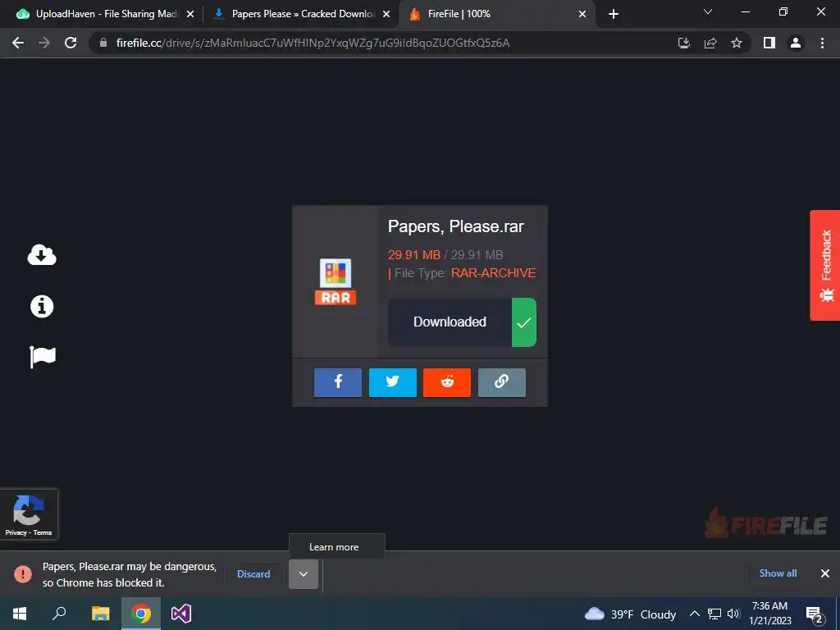Click the share page icon in address bar

(710, 43)
